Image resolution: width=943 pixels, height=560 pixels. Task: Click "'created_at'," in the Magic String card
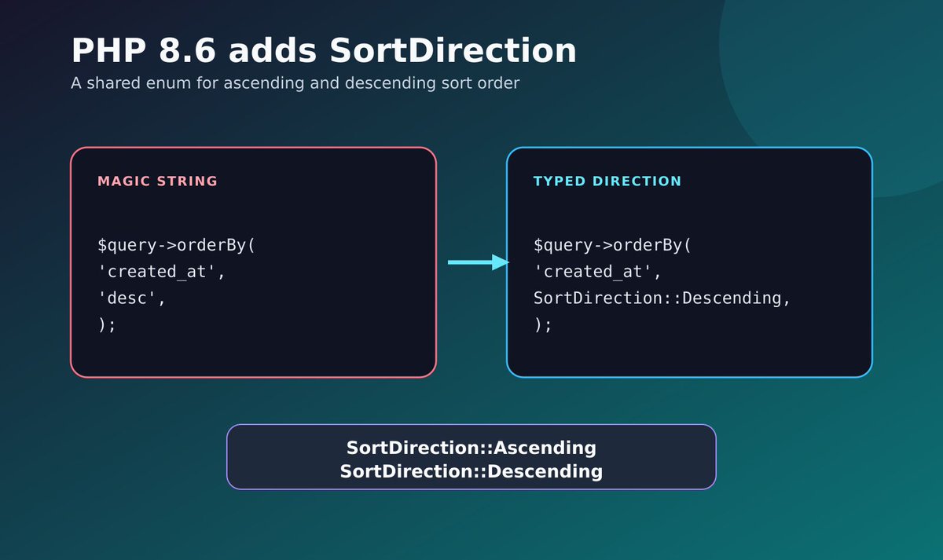[162, 273]
